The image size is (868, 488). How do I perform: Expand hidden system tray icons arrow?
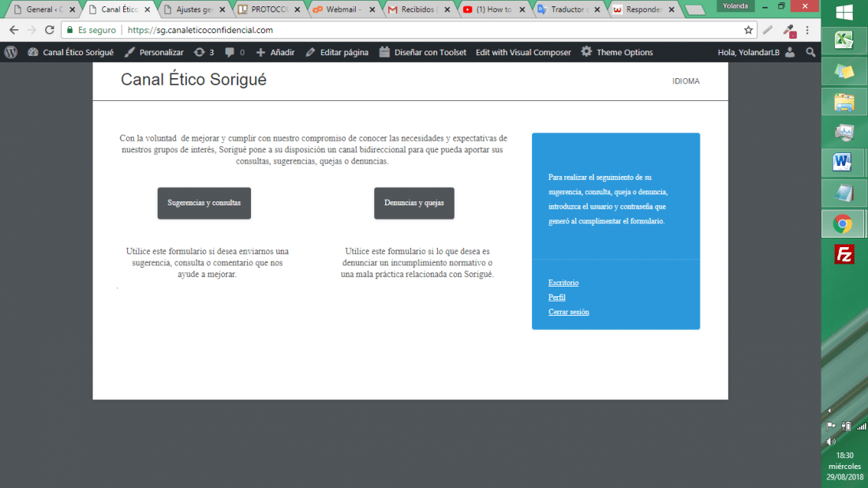point(829,411)
